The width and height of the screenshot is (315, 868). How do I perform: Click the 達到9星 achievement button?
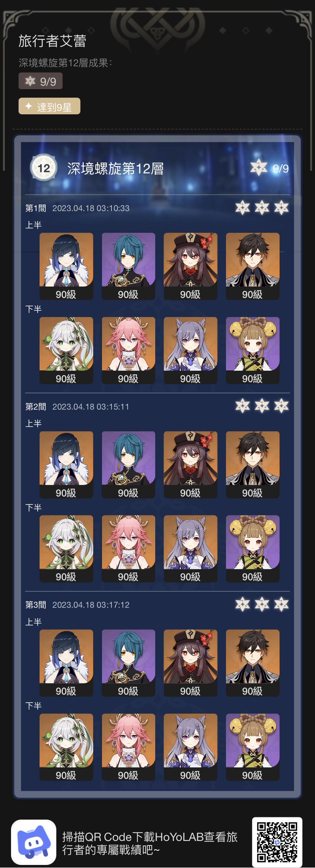coord(49,106)
